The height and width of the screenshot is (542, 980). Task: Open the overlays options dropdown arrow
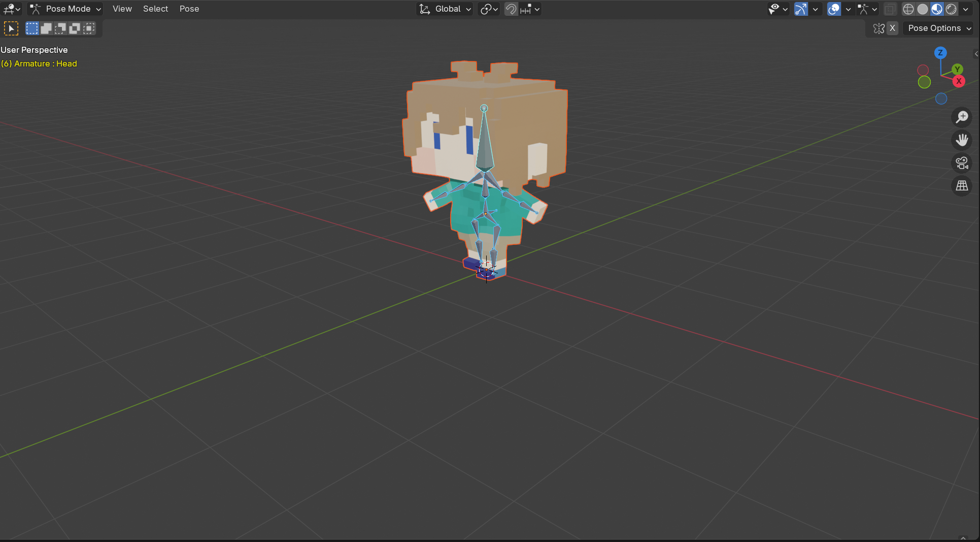tap(848, 9)
